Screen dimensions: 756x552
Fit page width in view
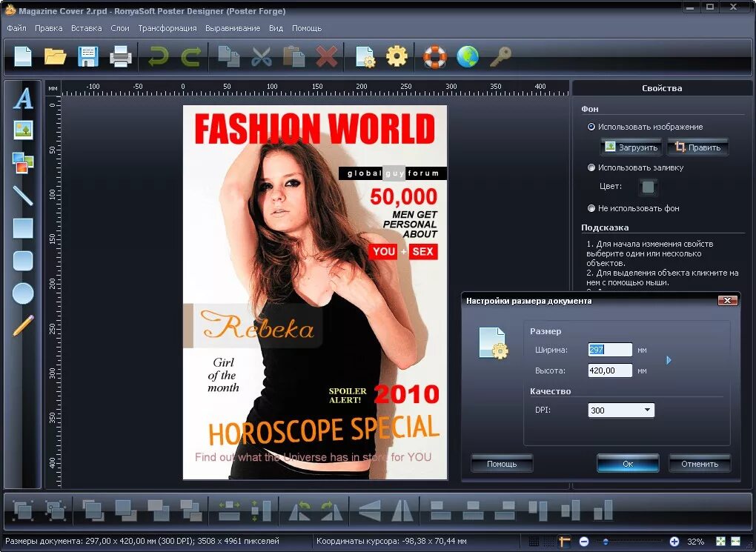point(736,542)
